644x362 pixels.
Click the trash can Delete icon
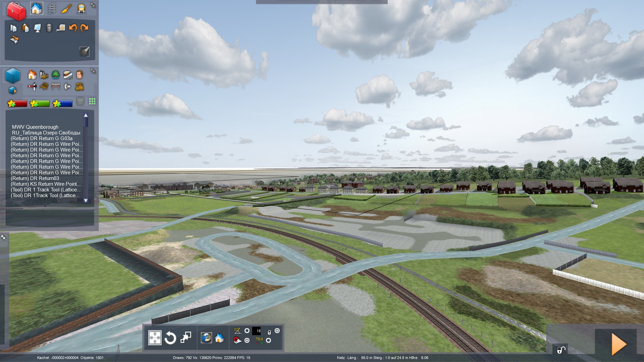coord(49,28)
